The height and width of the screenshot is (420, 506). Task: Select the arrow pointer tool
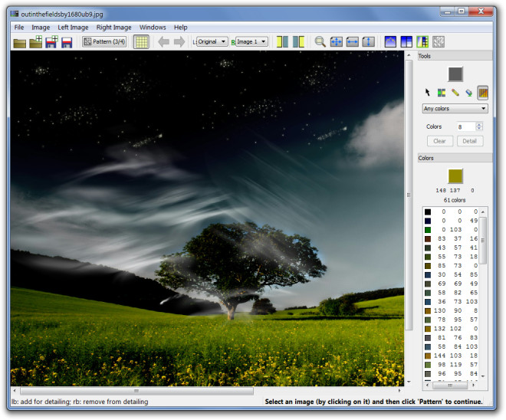point(429,93)
